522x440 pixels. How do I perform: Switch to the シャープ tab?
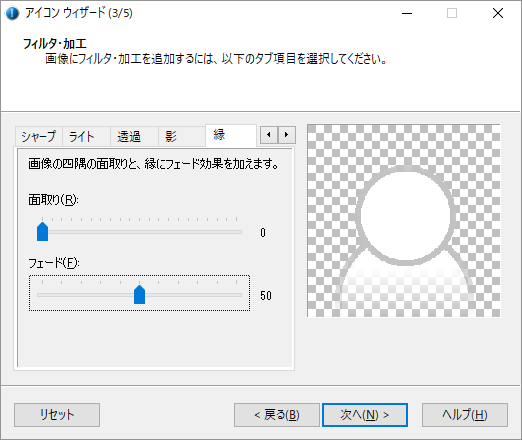39,136
